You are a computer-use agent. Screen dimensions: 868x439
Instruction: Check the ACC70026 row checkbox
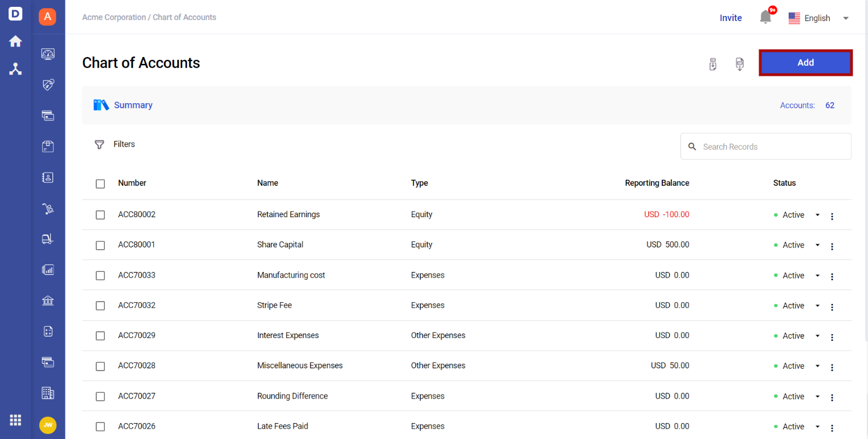[x=100, y=426]
